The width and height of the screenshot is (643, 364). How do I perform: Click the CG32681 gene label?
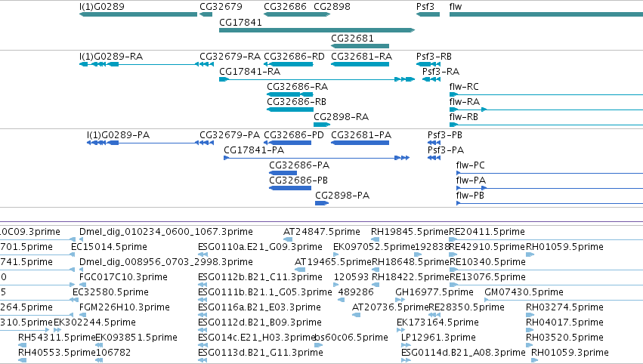tap(352, 38)
